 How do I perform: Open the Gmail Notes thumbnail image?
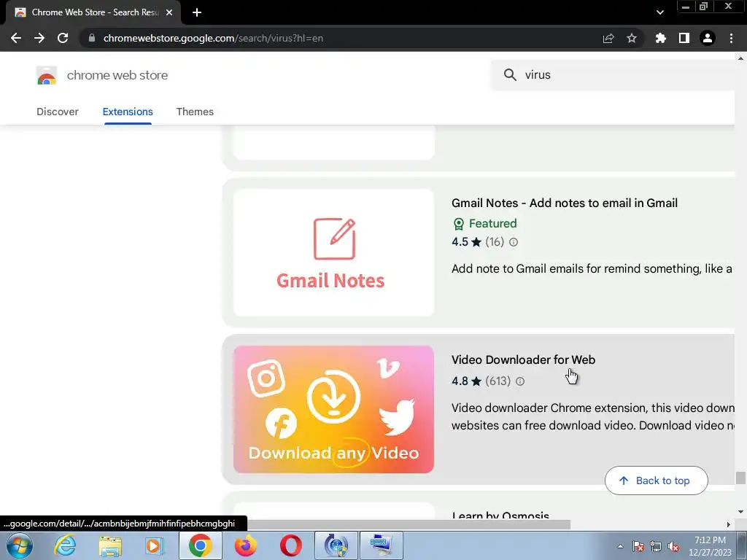(x=333, y=252)
